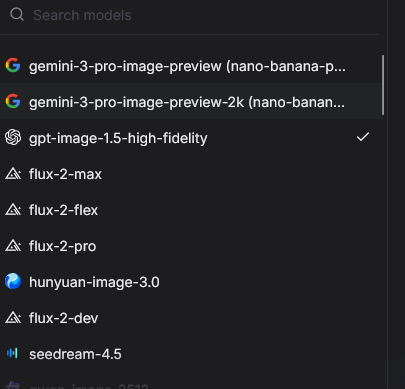Click the triangle icon beside flux-2-dev
The image size is (405, 389).
(x=13, y=318)
